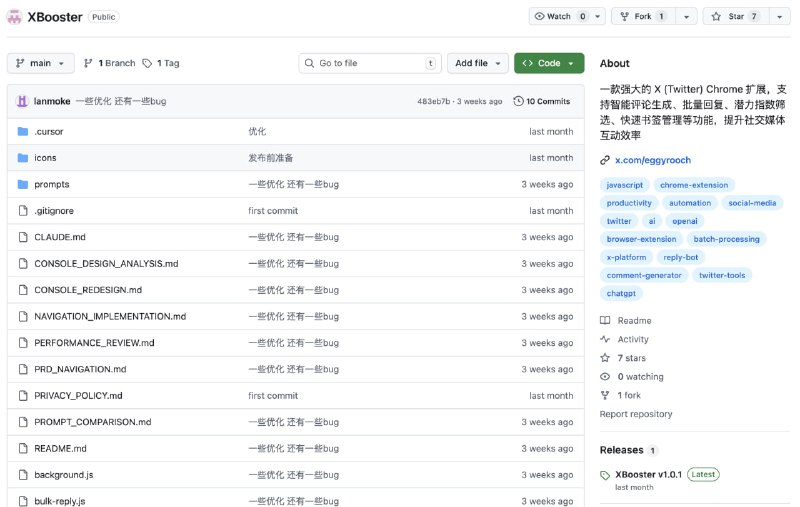800x507 pixels.
Task: Click the XBooster v1.0.1 release tag icon
Action: (x=605, y=475)
